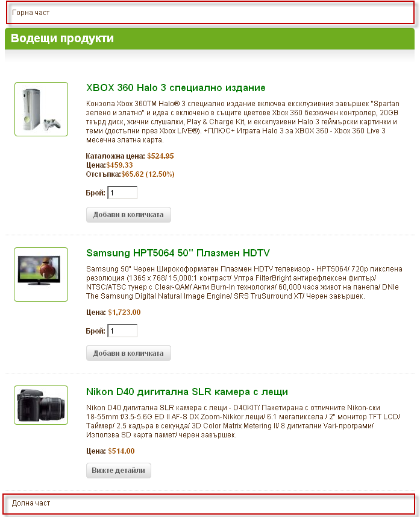Click Вижте детайли for the Nikon D40
The height and width of the screenshot is (517, 420).
119,471
